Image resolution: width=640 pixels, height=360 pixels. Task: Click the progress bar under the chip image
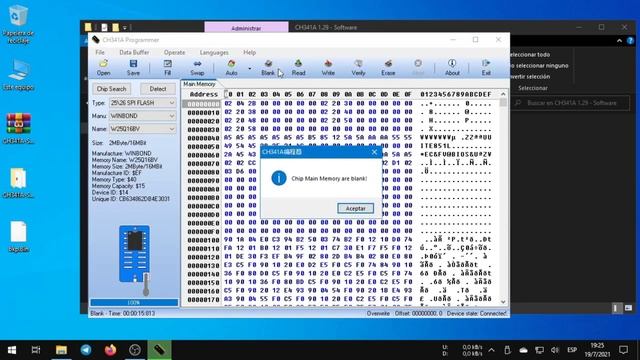click(x=134, y=302)
